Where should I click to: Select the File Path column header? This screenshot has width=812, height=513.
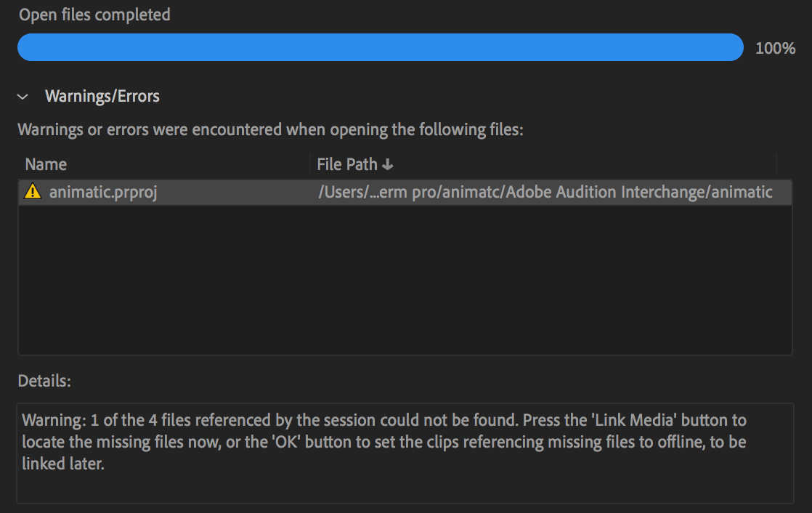click(349, 164)
